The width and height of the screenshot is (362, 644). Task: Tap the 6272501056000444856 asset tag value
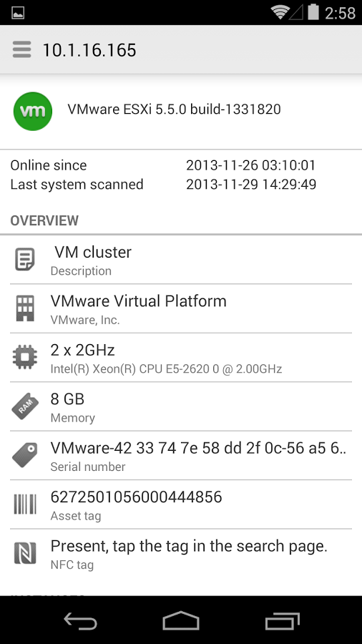click(136, 497)
